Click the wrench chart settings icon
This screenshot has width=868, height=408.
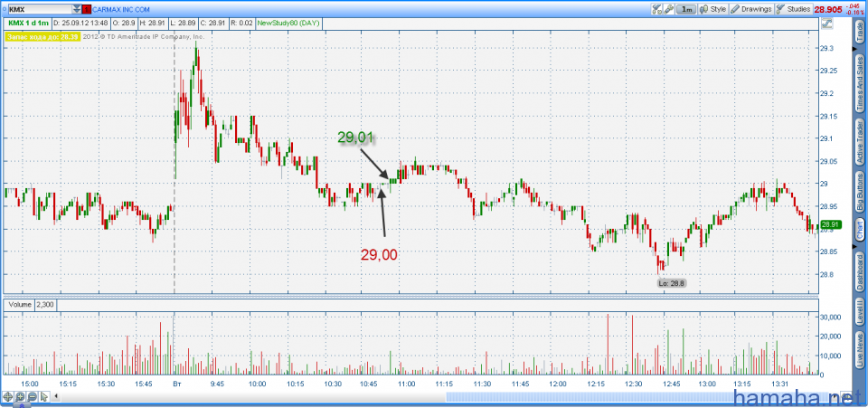(668, 8)
